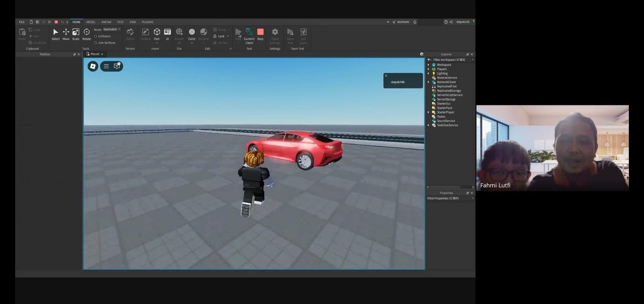644x304 pixels.
Task: Click the share icon near username
Action: tap(451, 22)
